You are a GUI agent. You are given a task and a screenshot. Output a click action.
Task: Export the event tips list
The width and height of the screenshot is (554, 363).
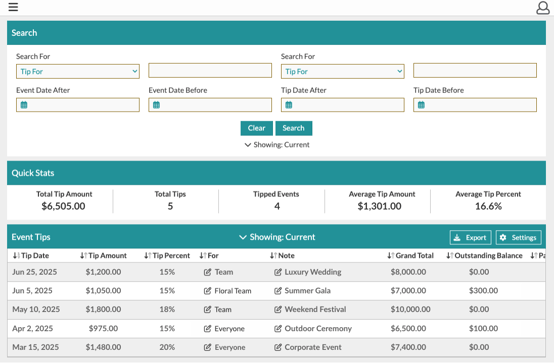pos(470,238)
